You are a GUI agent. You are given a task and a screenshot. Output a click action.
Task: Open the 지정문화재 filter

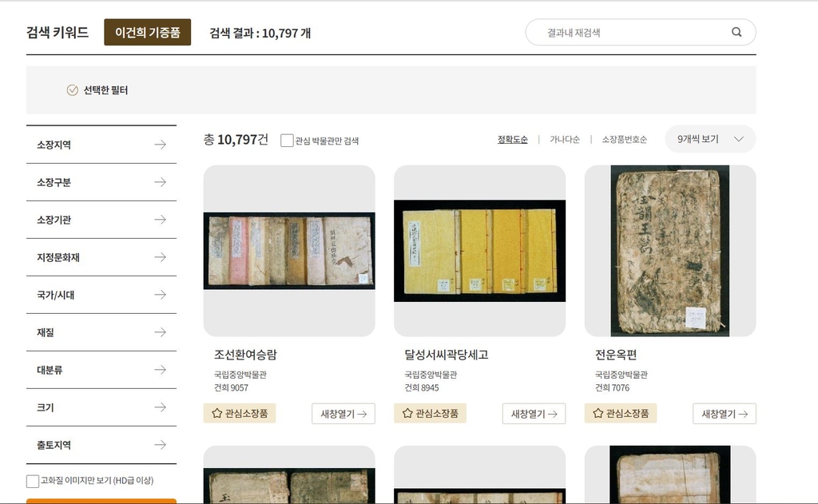pyautogui.click(x=101, y=257)
